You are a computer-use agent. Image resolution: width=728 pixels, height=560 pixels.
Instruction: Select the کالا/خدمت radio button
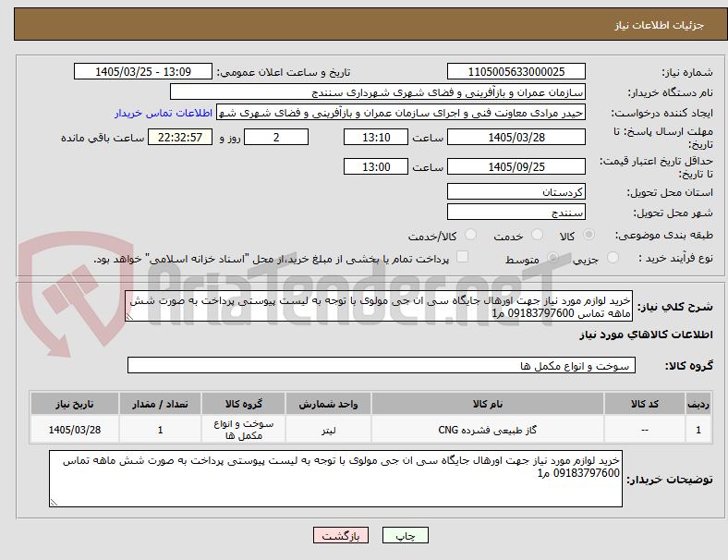point(471,235)
